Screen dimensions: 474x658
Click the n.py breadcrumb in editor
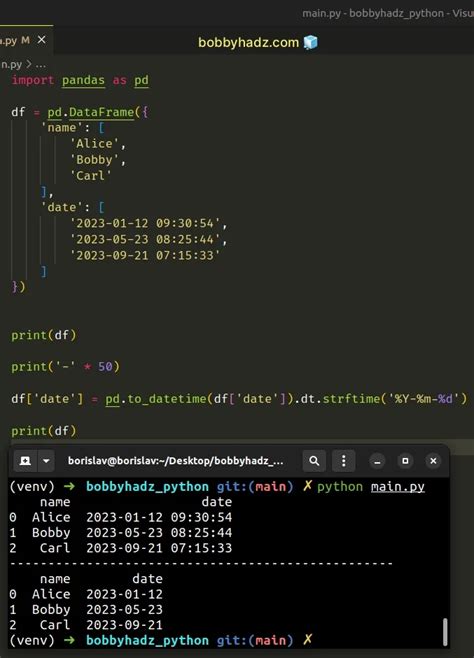click(x=11, y=65)
